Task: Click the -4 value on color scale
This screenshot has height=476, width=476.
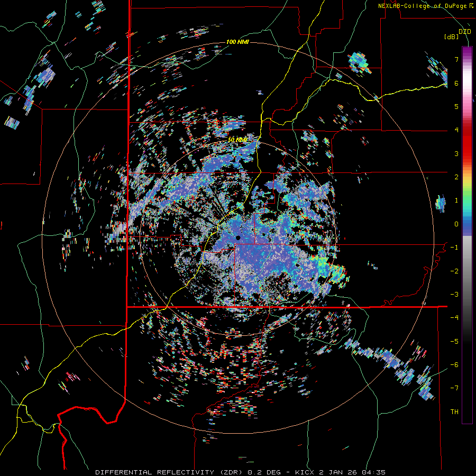Action: 454,318
